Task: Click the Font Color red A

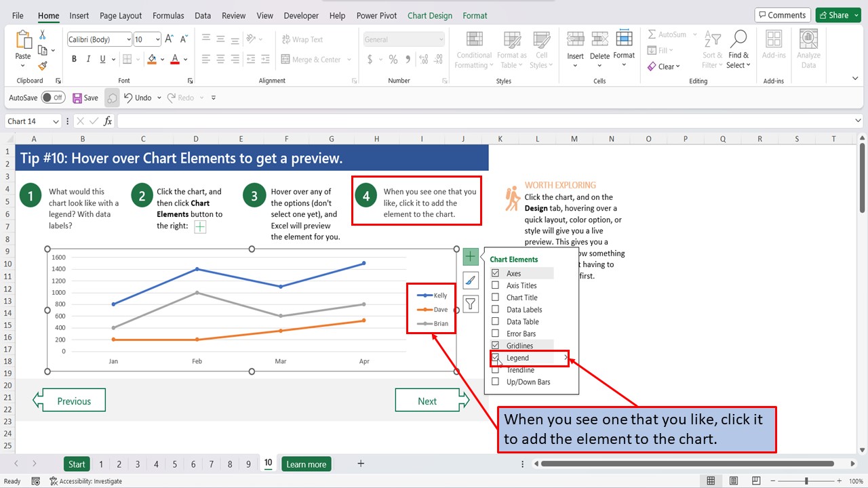Action: [175, 60]
